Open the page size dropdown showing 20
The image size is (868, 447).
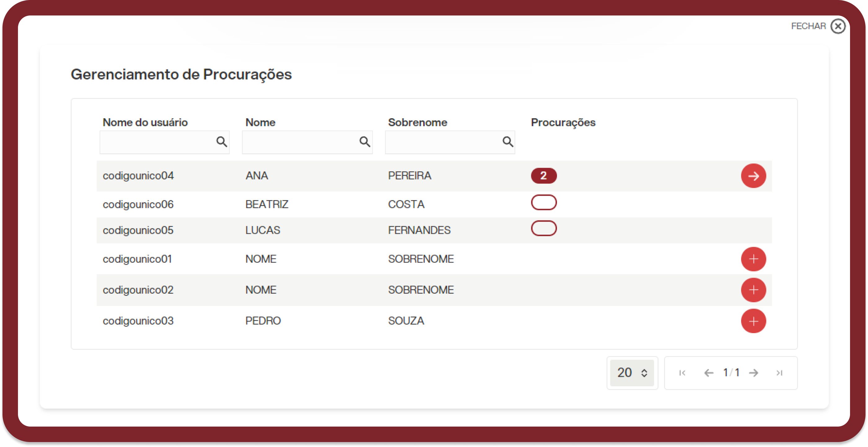click(x=632, y=373)
